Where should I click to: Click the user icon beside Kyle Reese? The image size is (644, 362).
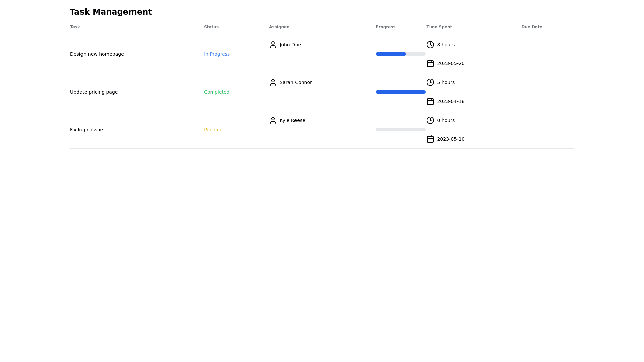273,120
